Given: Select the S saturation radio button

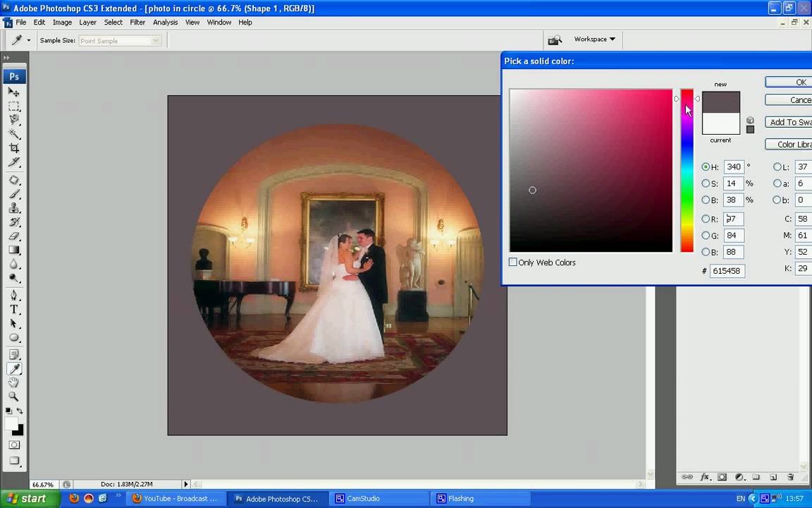Looking at the screenshot, I should tap(706, 183).
